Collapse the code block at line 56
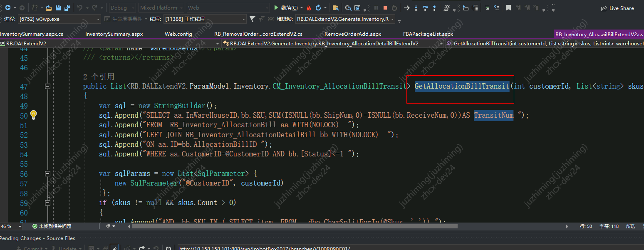This screenshot has height=250, width=644. (47, 173)
